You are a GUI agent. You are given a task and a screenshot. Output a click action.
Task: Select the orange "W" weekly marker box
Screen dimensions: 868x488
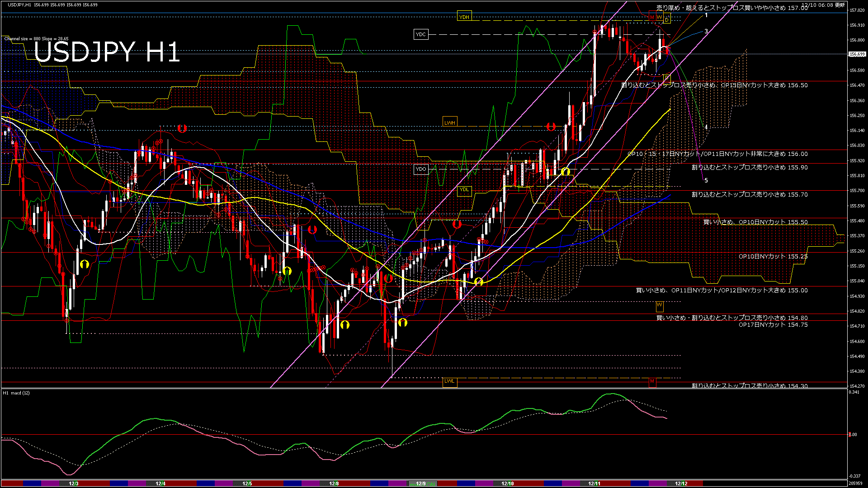[660, 17]
